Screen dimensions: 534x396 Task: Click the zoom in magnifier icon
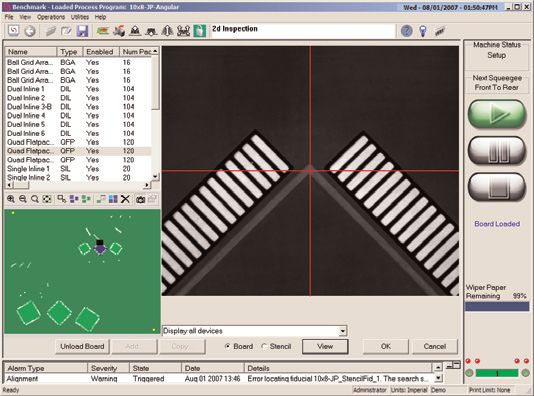pyautogui.click(x=11, y=199)
